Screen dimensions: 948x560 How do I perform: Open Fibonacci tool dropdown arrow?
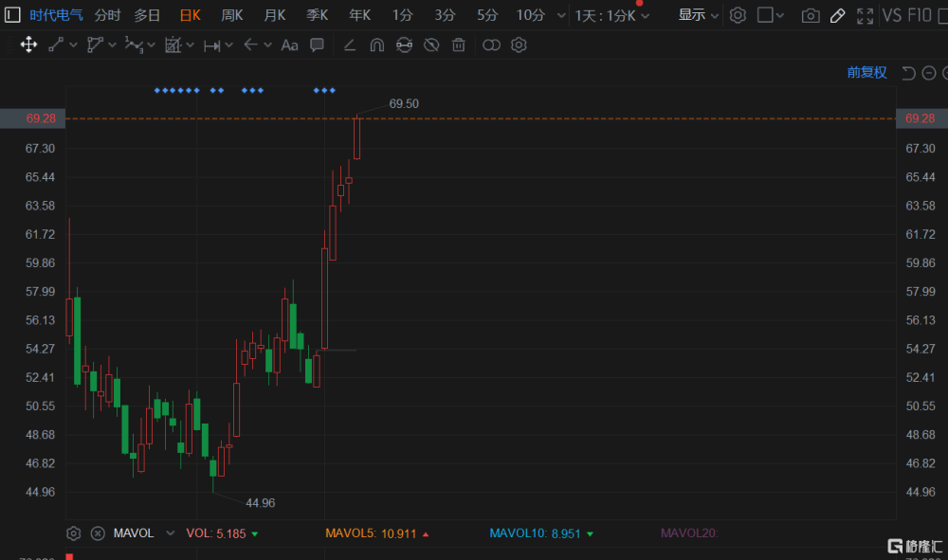coord(190,45)
